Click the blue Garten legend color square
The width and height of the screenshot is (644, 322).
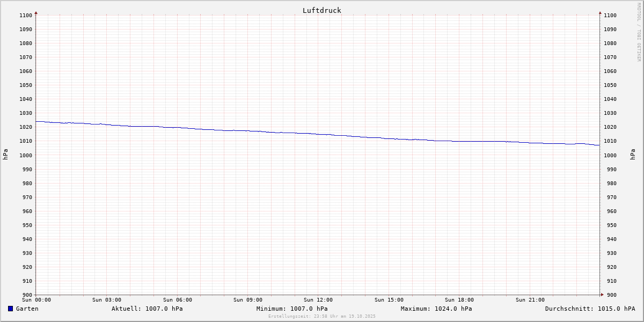(10, 309)
